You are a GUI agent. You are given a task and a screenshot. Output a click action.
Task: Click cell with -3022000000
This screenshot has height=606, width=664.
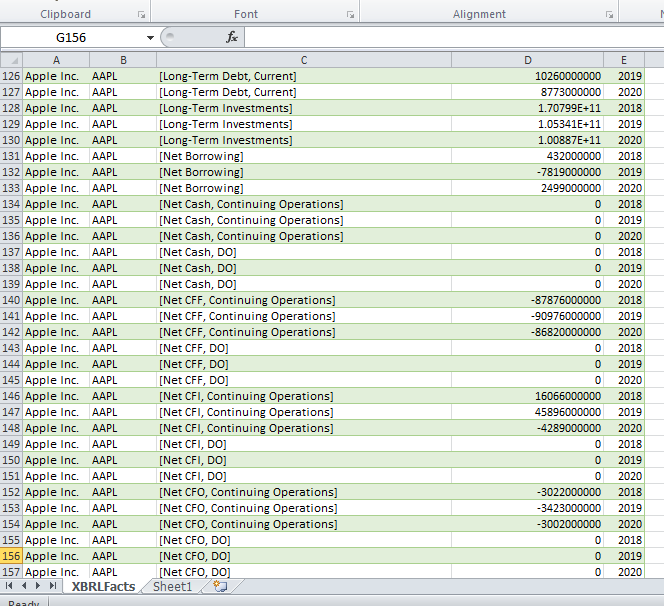[528, 492]
